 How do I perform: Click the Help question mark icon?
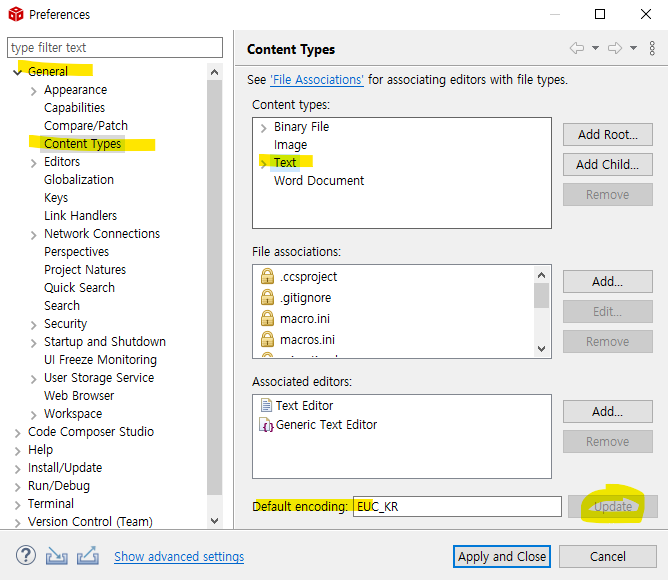(x=26, y=556)
